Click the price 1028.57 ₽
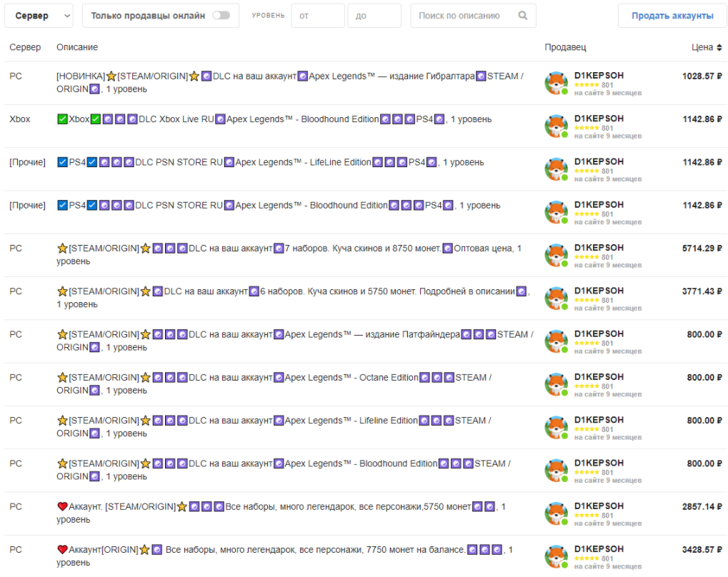This screenshot has width=728, height=577. click(x=702, y=76)
